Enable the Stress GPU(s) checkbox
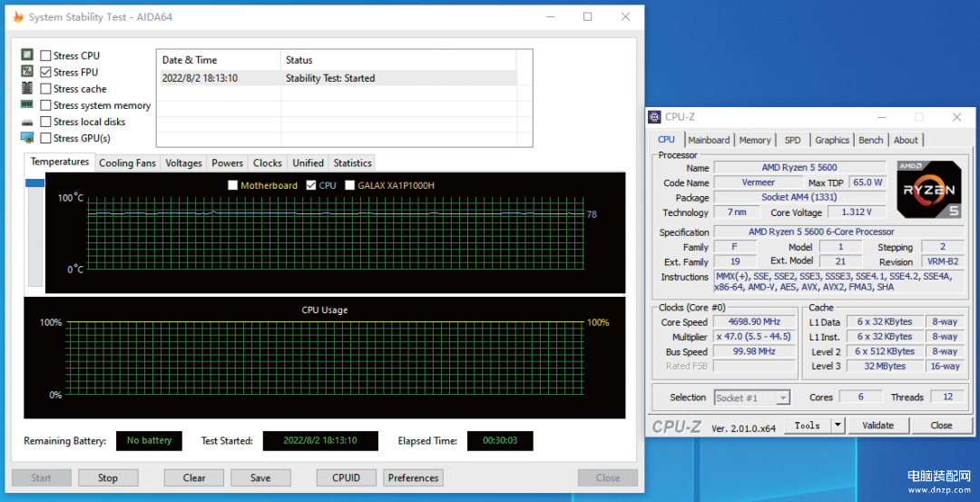 [45, 138]
